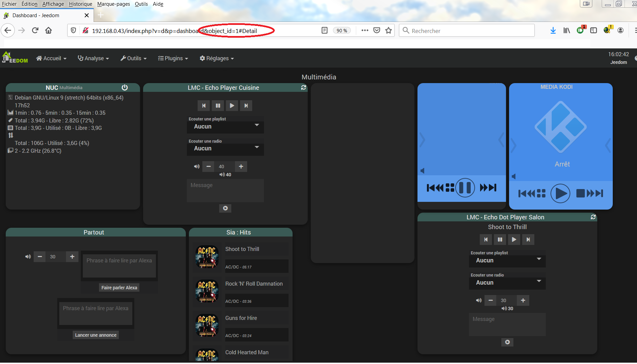Image resolution: width=637 pixels, height=364 pixels.
Task: Skip to previous track on Echo Player Cuisine
Action: pyautogui.click(x=204, y=106)
